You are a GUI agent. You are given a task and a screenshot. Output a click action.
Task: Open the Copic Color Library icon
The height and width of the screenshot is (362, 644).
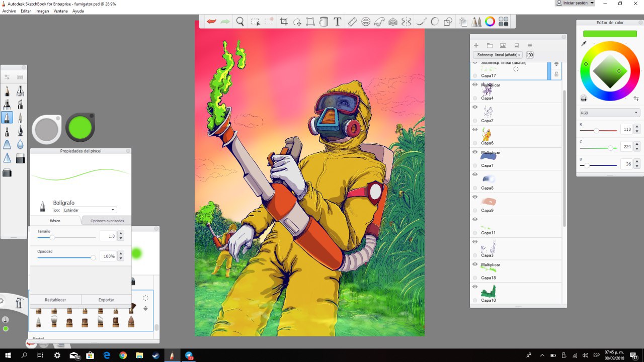coord(504,22)
